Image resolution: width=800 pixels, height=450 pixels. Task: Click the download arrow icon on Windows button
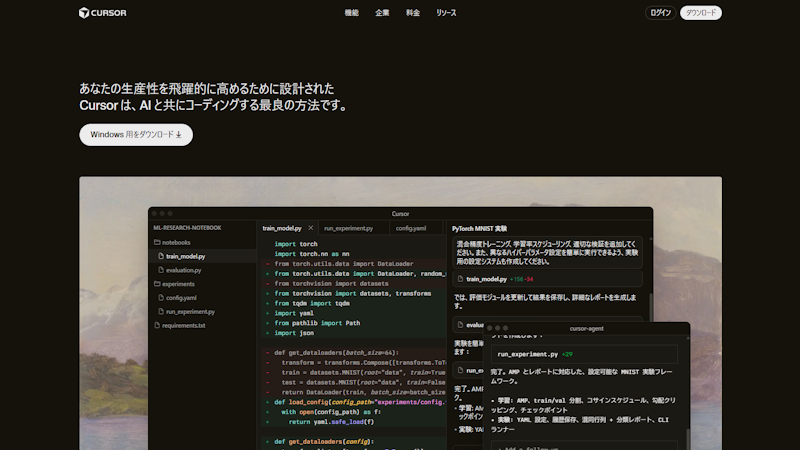coord(179,135)
